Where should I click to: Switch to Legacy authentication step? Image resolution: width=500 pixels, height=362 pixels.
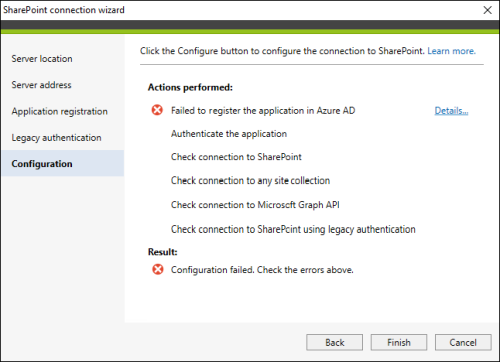click(x=56, y=138)
